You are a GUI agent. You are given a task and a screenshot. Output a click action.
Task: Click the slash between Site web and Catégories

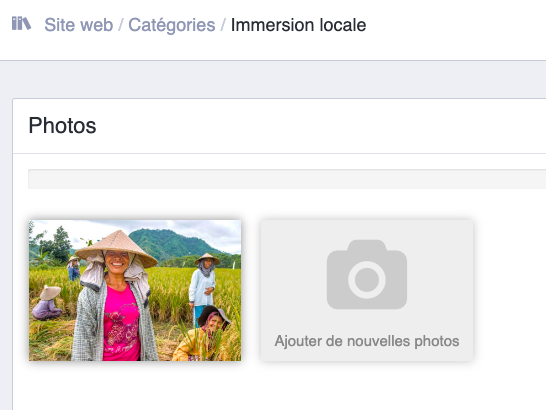coord(121,25)
